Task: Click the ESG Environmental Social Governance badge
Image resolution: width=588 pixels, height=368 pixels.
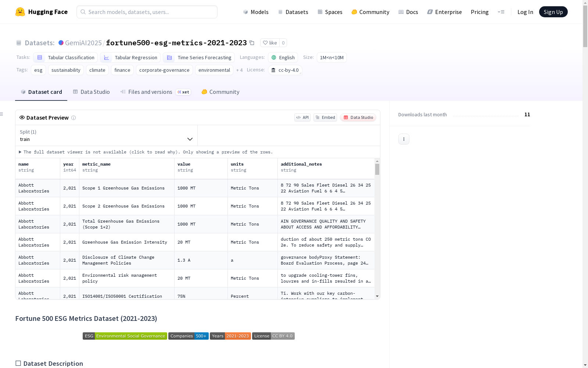Action: point(125,336)
